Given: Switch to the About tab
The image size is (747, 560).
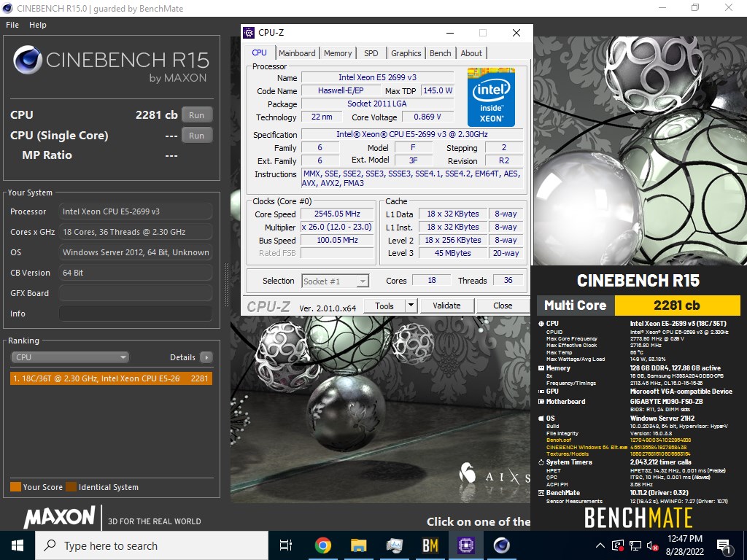Looking at the screenshot, I should tap(471, 53).
